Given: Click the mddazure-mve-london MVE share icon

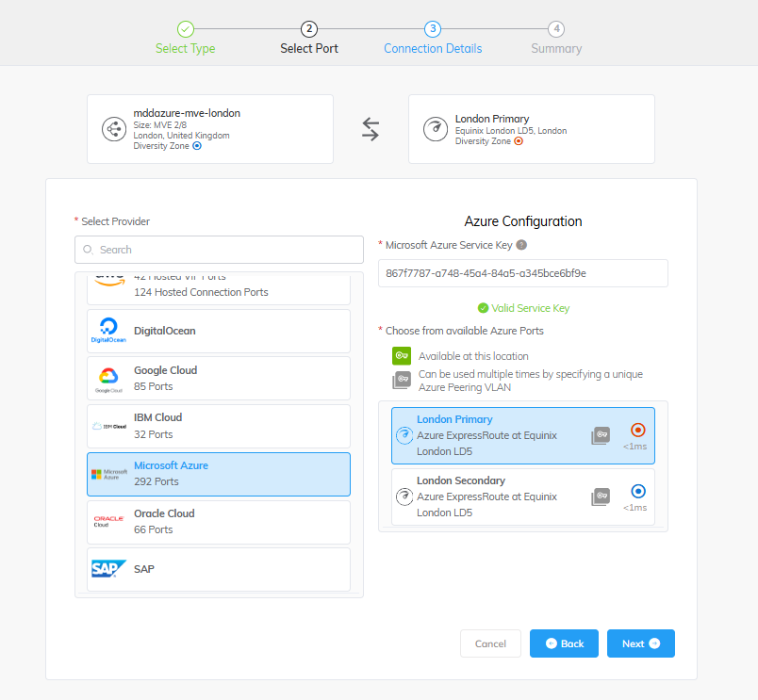Looking at the screenshot, I should click(114, 129).
